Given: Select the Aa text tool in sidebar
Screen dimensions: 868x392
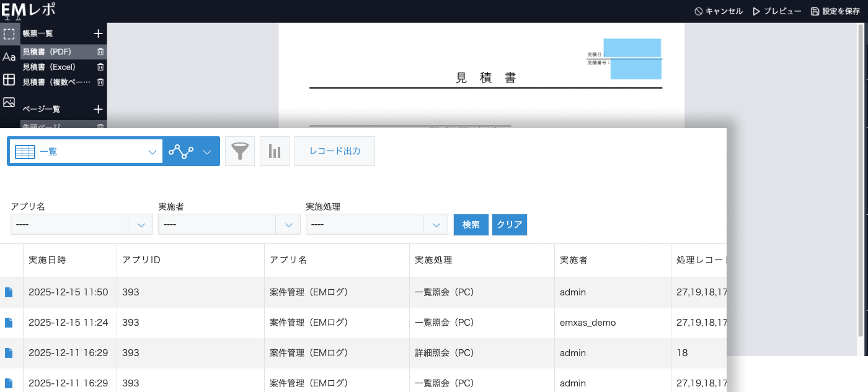Looking at the screenshot, I should [x=9, y=56].
